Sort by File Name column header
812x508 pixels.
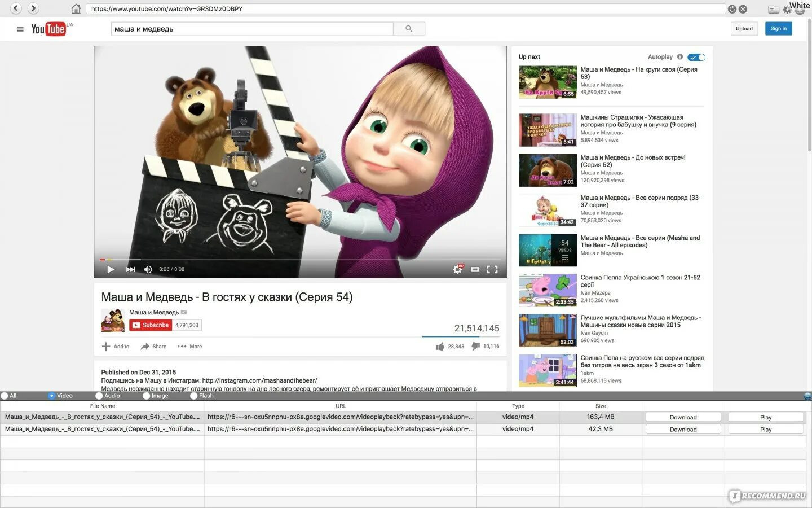[x=103, y=406]
